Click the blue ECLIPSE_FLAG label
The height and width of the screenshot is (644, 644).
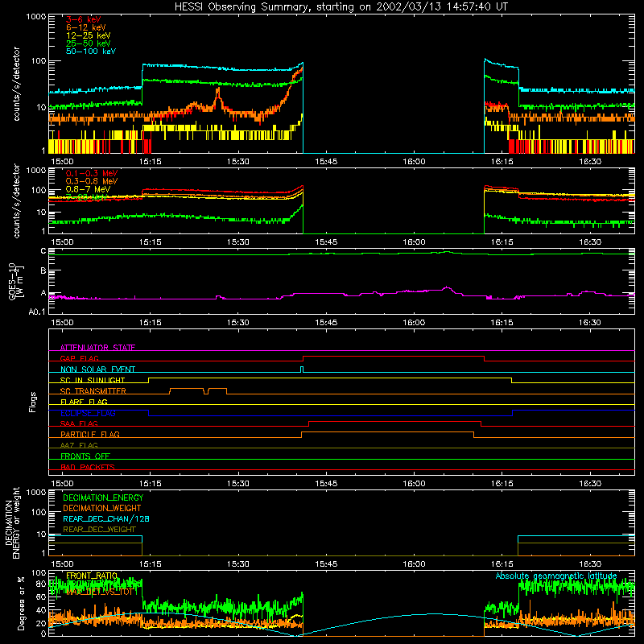coord(88,413)
